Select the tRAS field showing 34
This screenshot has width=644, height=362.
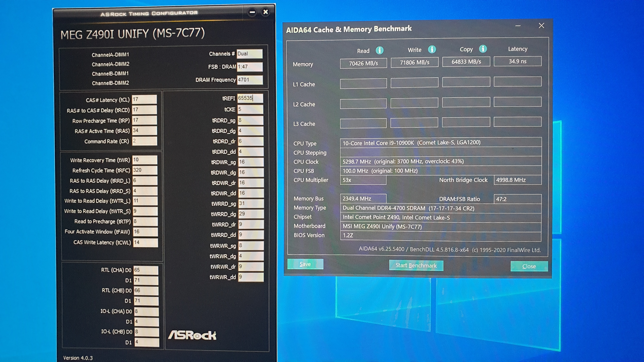tap(145, 130)
